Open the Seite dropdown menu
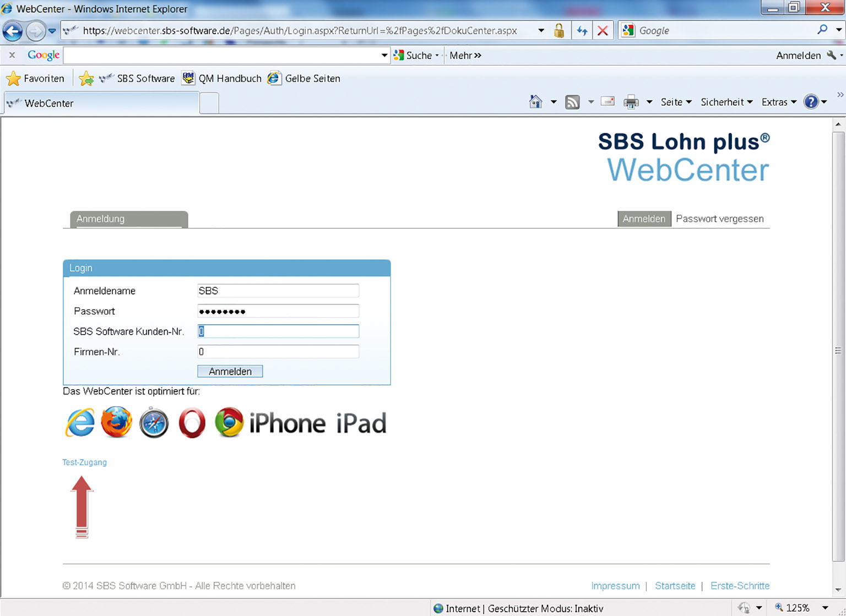 pos(676,102)
